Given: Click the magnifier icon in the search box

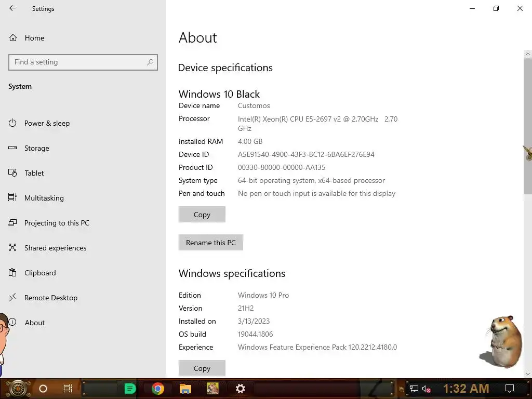Looking at the screenshot, I should (x=150, y=62).
